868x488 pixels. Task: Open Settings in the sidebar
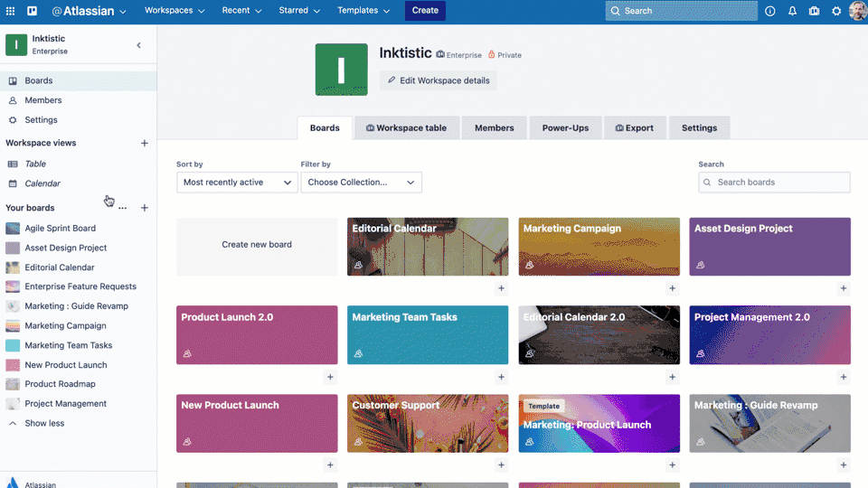78,120
